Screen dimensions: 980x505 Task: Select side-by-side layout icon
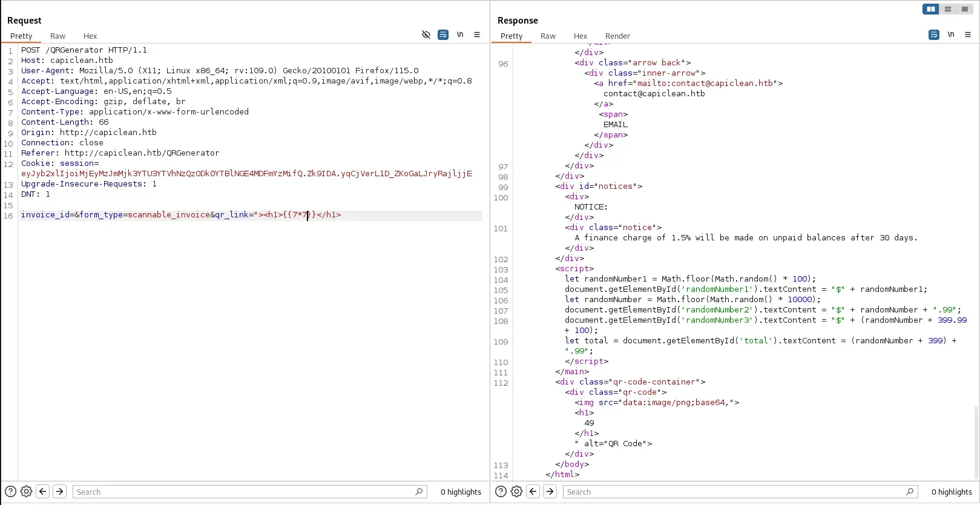tap(931, 9)
